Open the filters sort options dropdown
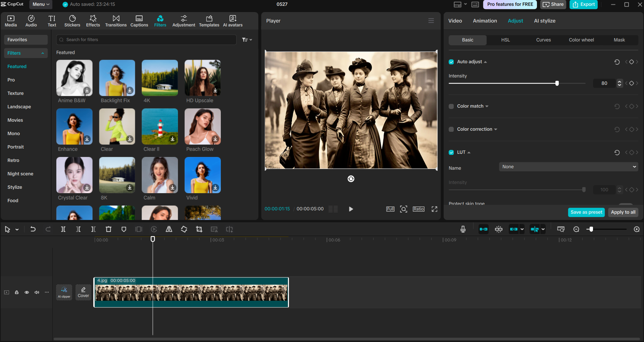Viewport: 644px width, 342px height. [x=247, y=40]
